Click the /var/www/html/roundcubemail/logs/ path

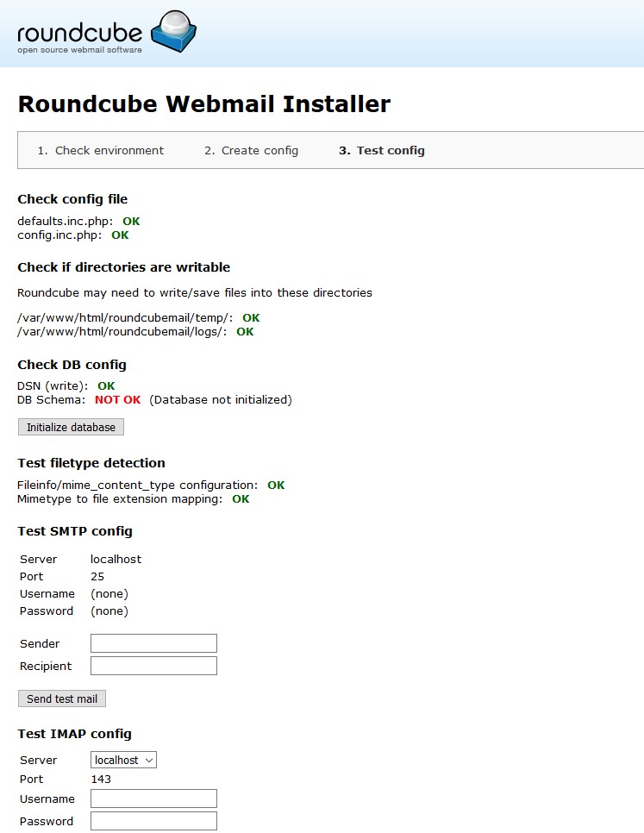click(x=122, y=331)
